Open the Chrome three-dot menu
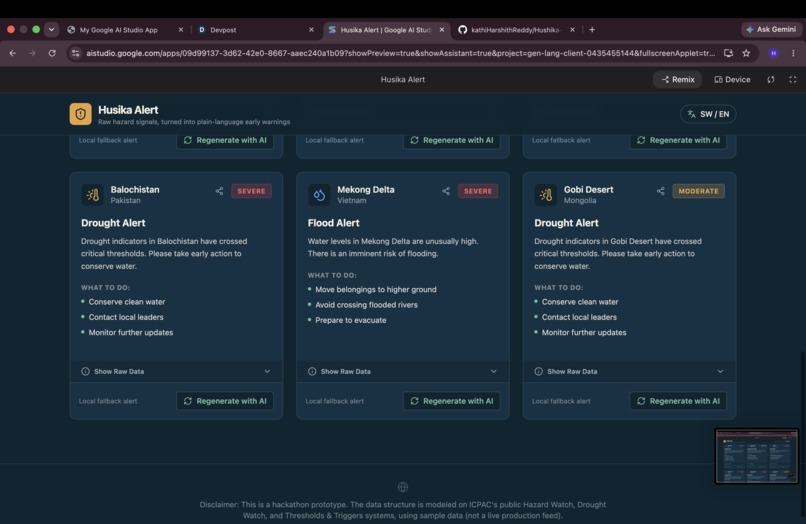 pyautogui.click(x=793, y=53)
